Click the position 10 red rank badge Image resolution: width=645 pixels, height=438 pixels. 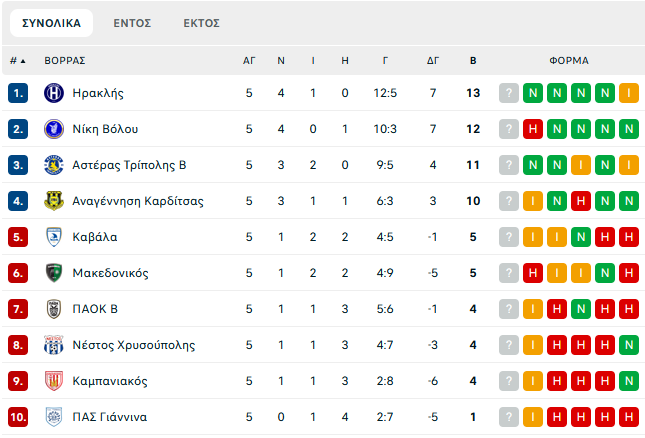(18, 417)
